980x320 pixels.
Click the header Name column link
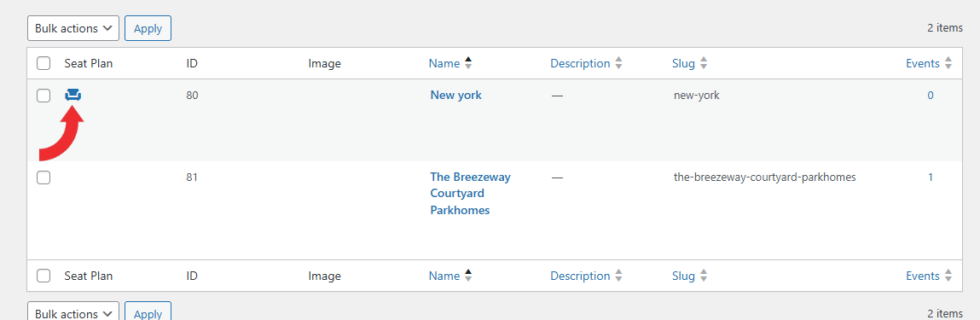tap(444, 63)
